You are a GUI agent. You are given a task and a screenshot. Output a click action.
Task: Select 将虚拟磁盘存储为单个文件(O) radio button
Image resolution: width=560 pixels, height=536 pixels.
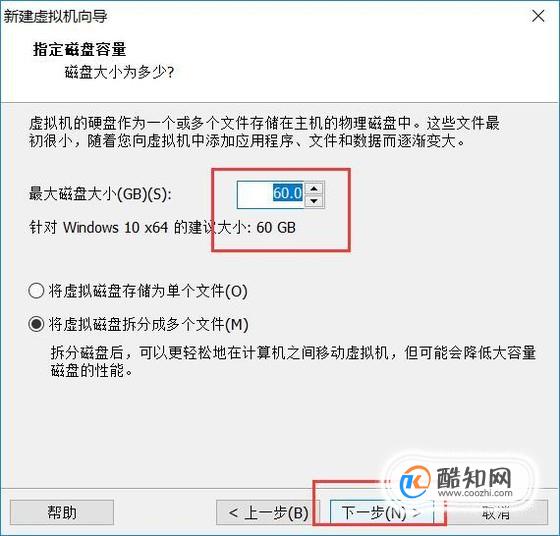click(x=36, y=291)
